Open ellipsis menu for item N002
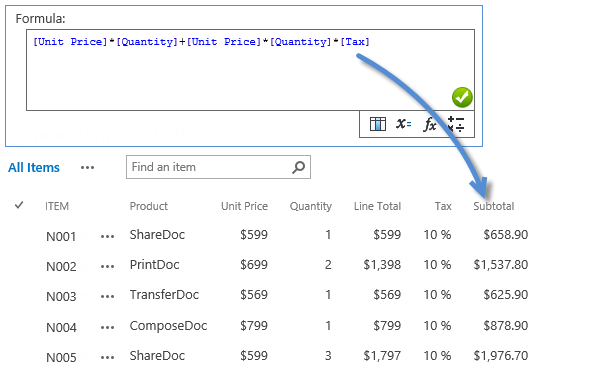This screenshot has height=376, width=597. pos(107,266)
